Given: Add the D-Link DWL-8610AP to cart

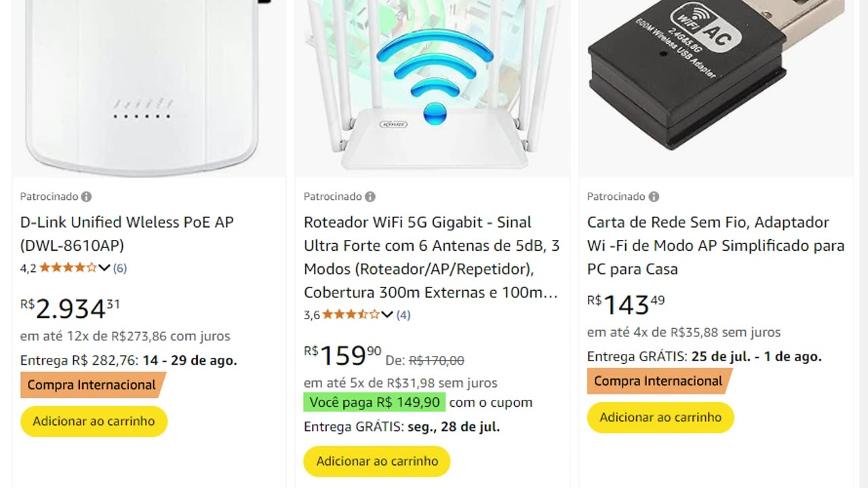Looking at the screenshot, I should click(x=94, y=421).
